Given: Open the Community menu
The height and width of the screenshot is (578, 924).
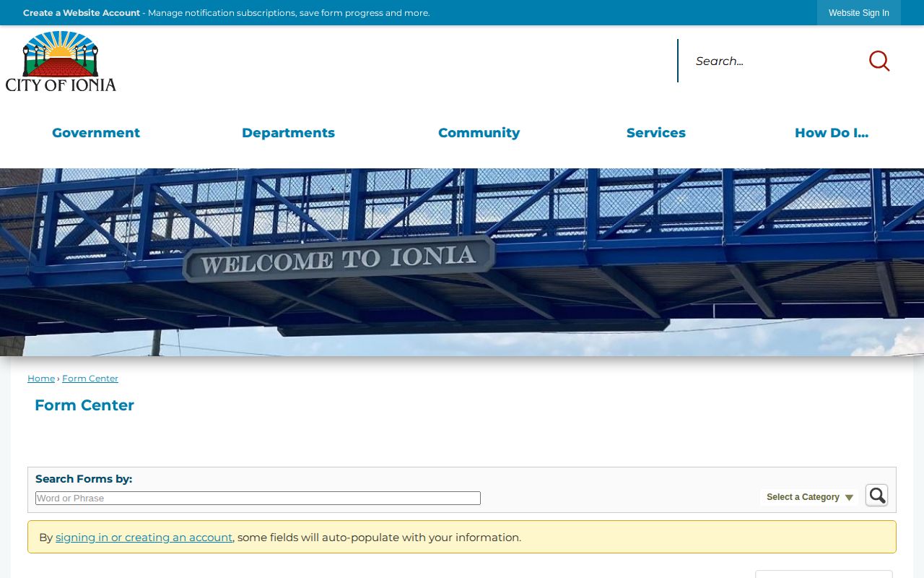Looking at the screenshot, I should 479,133.
